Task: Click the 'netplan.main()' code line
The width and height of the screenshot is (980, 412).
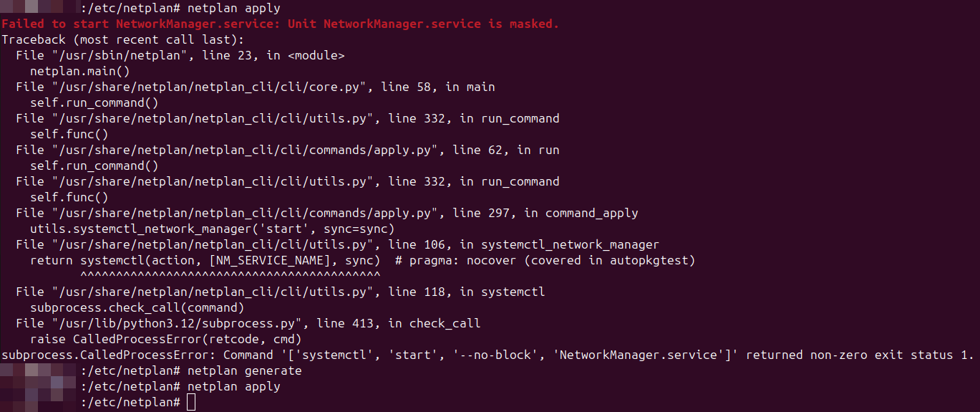Action: pyautogui.click(x=79, y=72)
